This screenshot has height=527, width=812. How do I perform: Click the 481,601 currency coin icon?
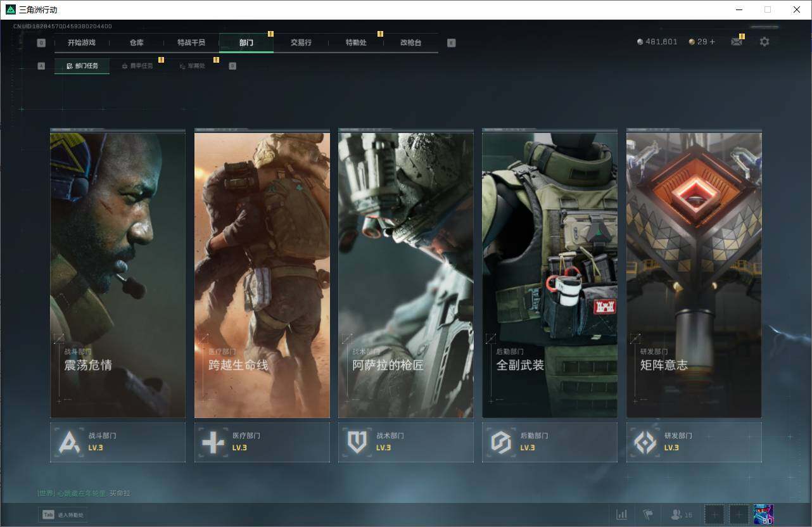coord(640,42)
